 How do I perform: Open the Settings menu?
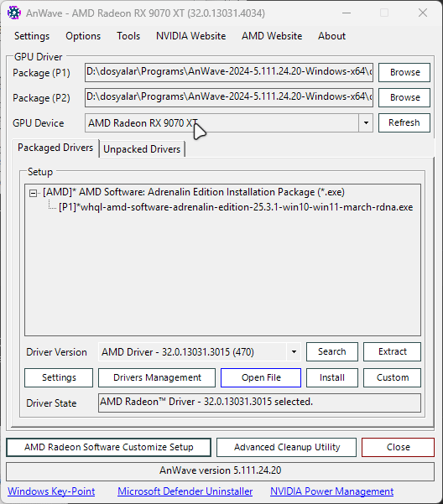[x=32, y=36]
